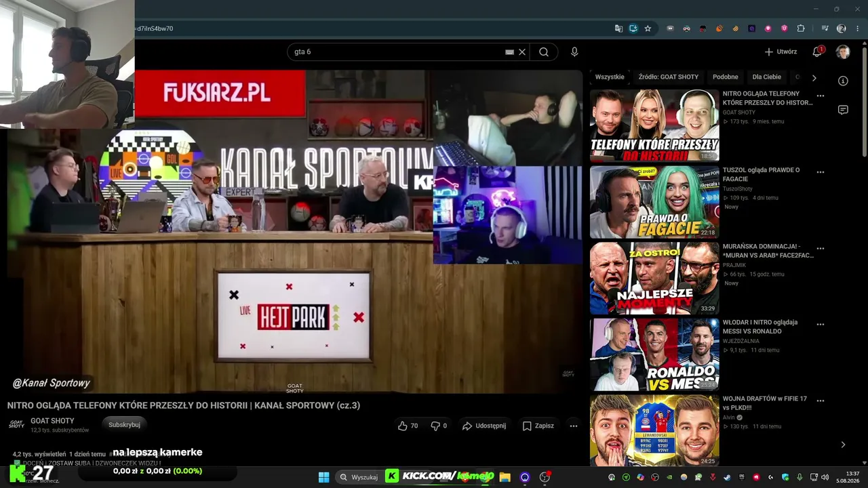Bookmark this page with the star icon

[648, 28]
